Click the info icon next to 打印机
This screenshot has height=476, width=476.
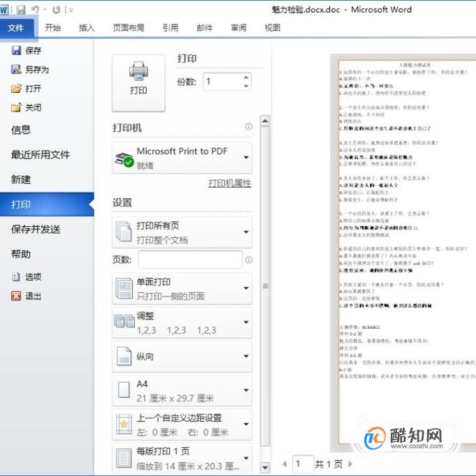(x=248, y=126)
